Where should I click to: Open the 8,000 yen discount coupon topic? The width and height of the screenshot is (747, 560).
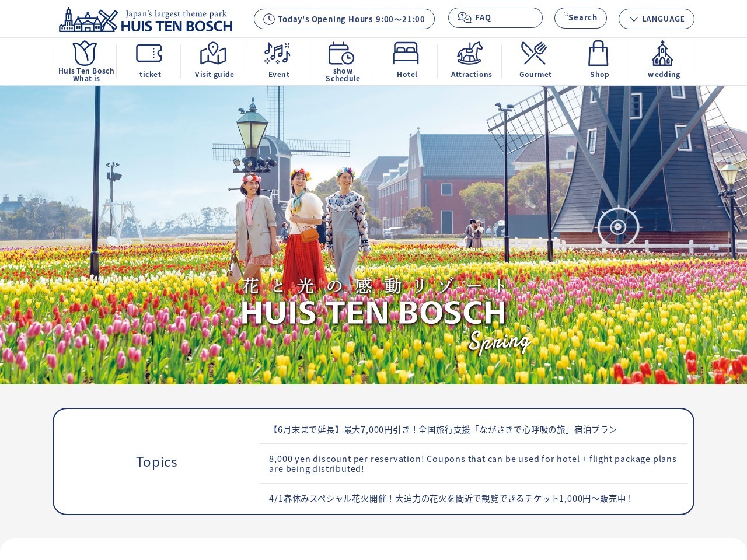[x=473, y=464]
